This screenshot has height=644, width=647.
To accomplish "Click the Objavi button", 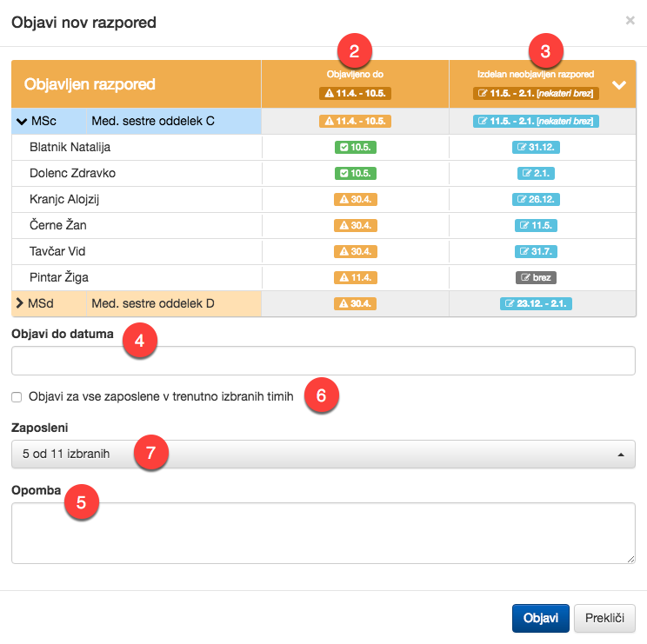I will click(540, 618).
